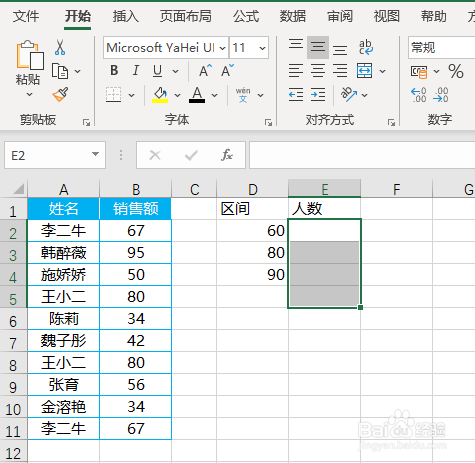The image size is (475, 463).
Task: Click the wén phonetic guide icon
Action: [243, 95]
